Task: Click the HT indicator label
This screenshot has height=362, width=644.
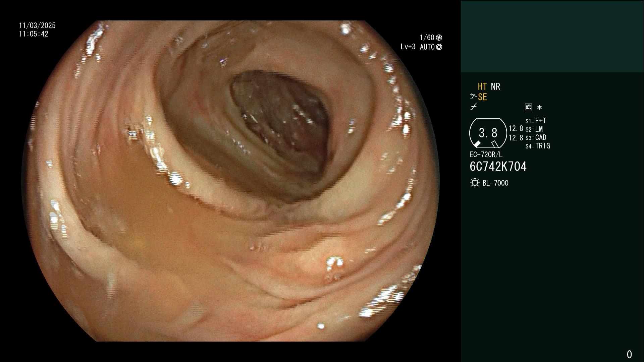Action: (482, 86)
